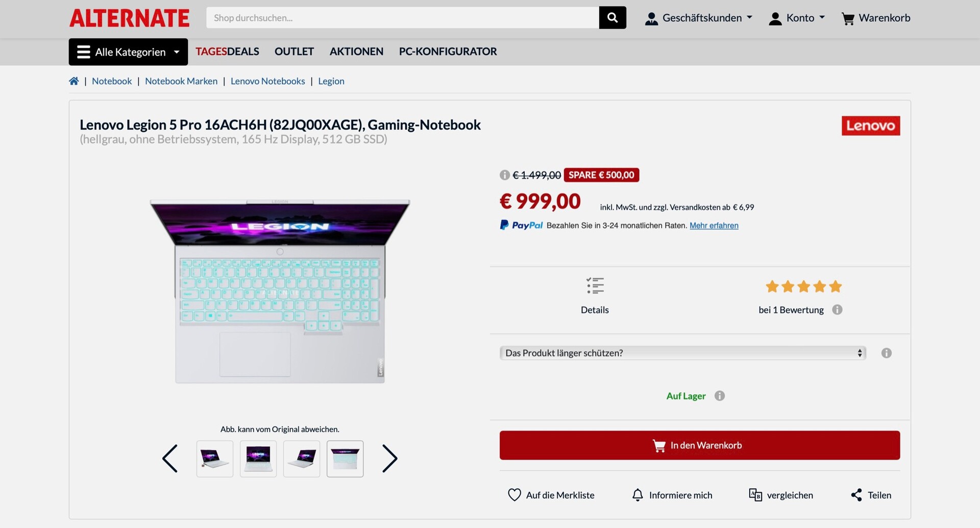Screen dimensions: 980x528
Task: Open the Warenkorb cart icon
Action: tap(848, 19)
